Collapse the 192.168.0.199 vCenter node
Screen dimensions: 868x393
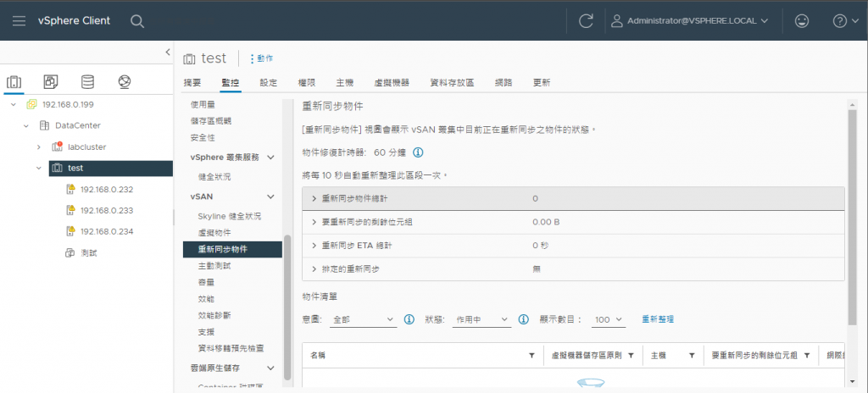click(14, 105)
